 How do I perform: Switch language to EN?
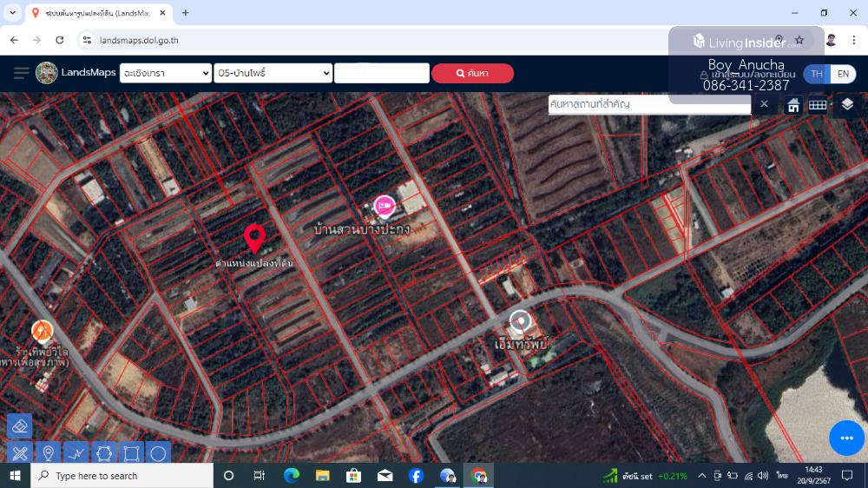point(842,74)
